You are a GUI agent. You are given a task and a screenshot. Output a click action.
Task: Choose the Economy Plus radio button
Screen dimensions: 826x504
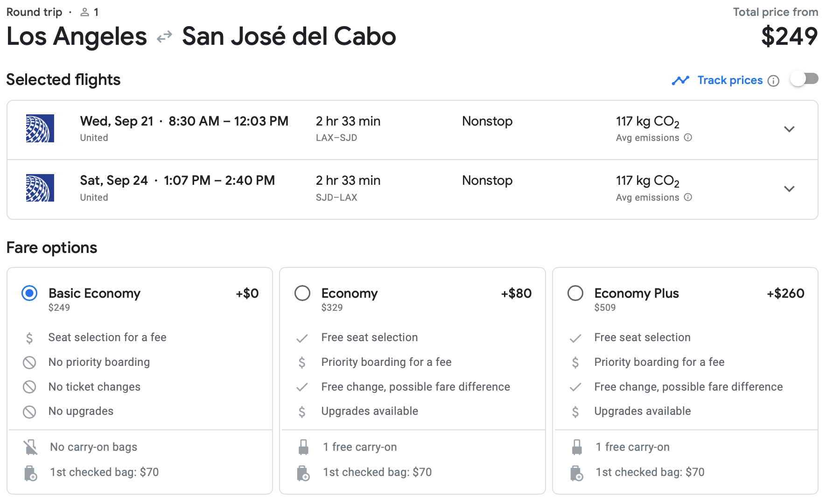coord(575,293)
